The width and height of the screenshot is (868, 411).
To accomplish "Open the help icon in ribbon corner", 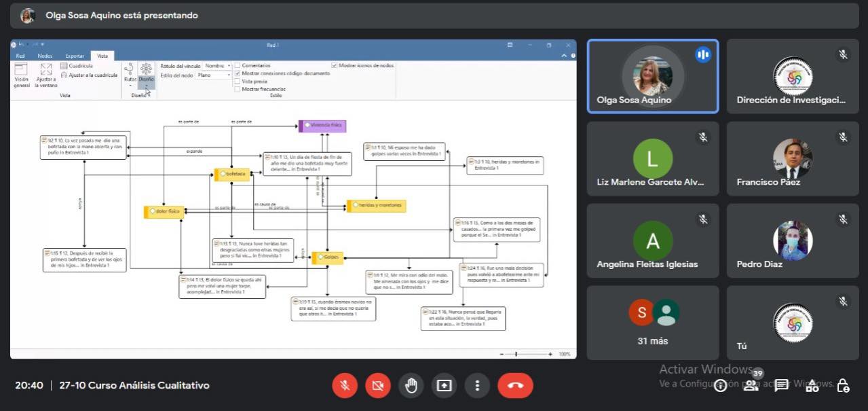I will [572, 56].
